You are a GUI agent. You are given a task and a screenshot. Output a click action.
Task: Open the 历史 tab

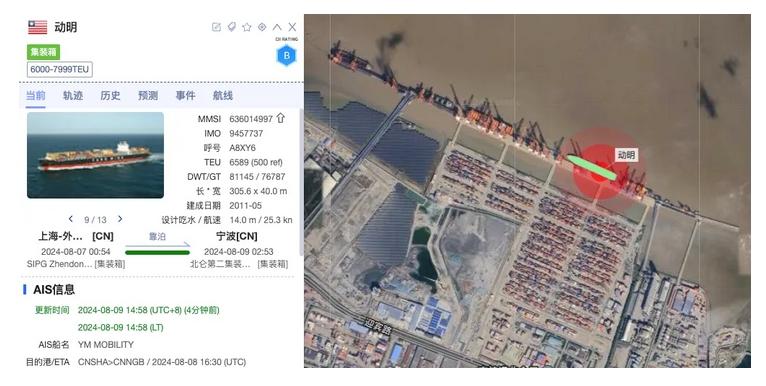[x=110, y=96]
